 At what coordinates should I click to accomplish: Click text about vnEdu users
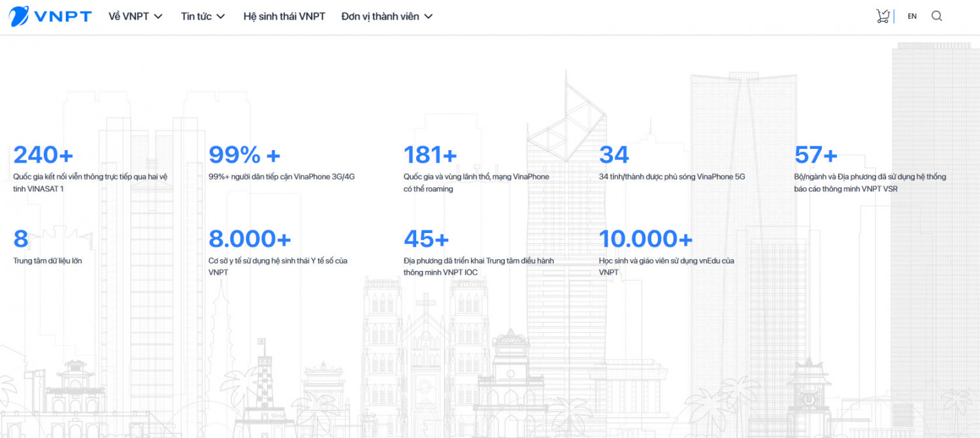666,266
